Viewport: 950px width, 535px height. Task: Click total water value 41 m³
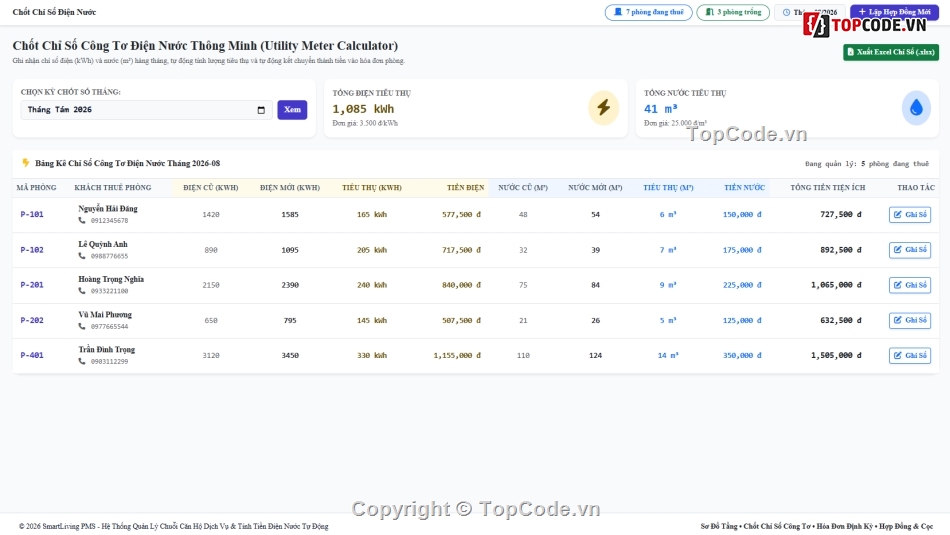coord(660,109)
